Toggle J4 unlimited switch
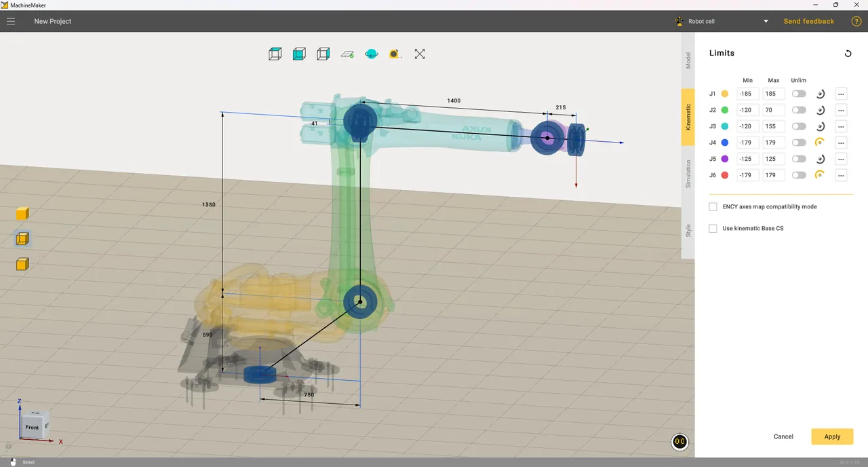Viewport: 868px width, 467px height. pos(799,143)
